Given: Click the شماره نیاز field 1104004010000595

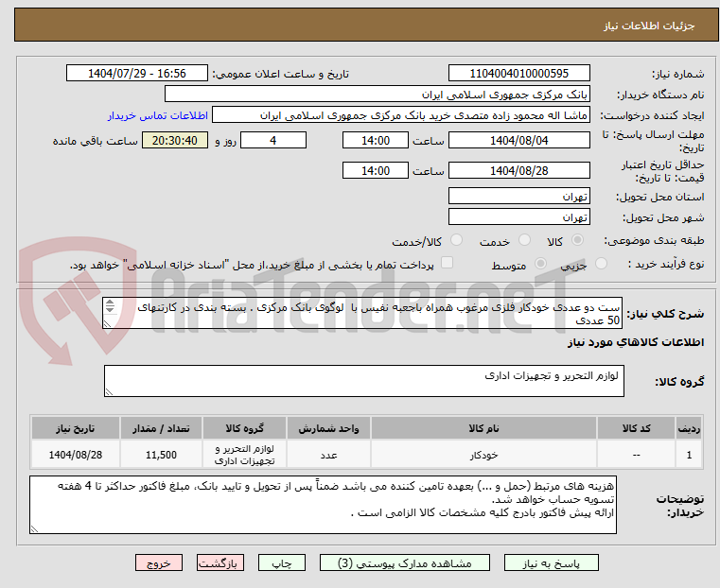Looking at the screenshot, I should pyautogui.click(x=518, y=74).
